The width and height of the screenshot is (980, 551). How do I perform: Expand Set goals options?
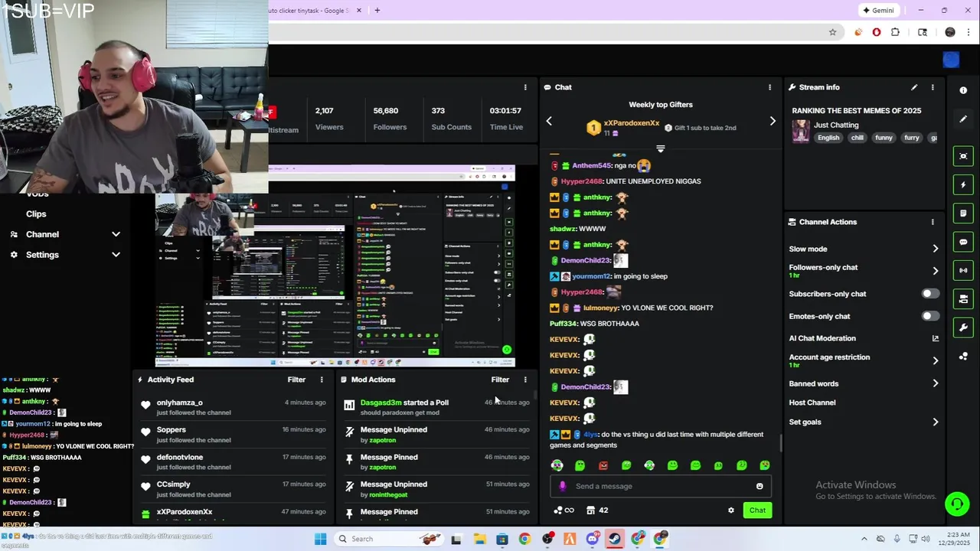pos(935,422)
